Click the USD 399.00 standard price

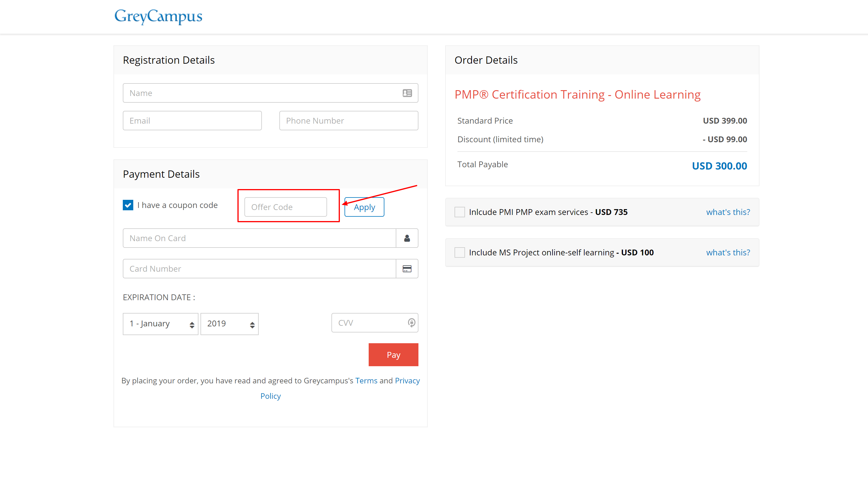[725, 120]
